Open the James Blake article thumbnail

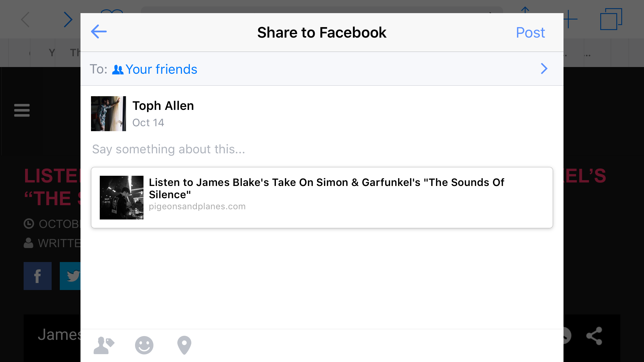[122, 198]
